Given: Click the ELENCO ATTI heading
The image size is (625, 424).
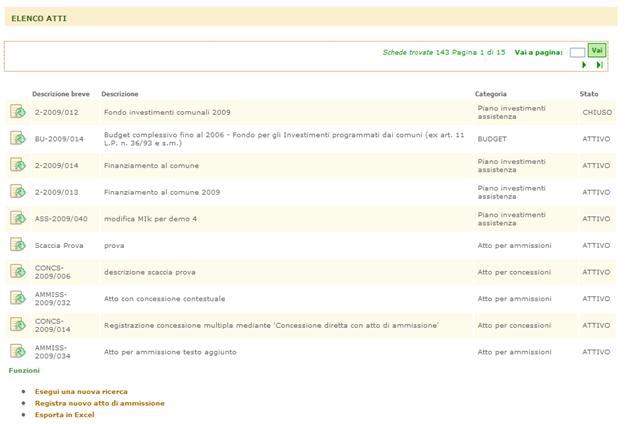Looking at the screenshot, I should tap(39, 18).
